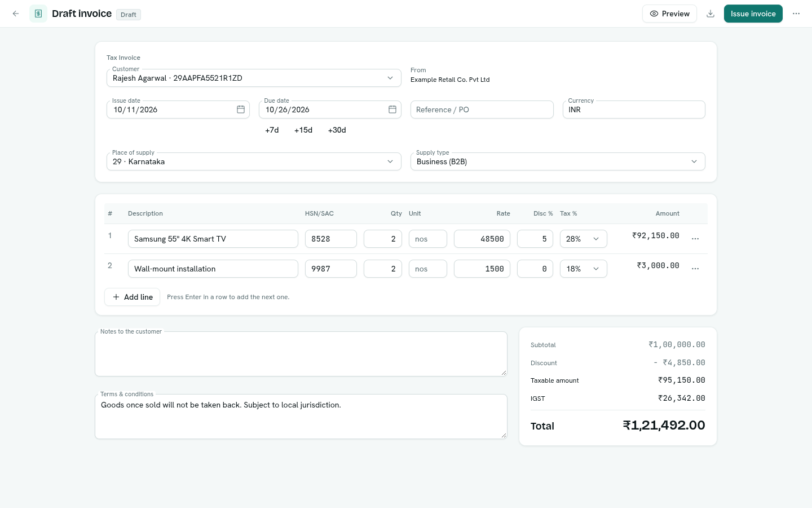Click the Notes to the customer textarea
Image resolution: width=812 pixels, height=508 pixels.
(301, 354)
